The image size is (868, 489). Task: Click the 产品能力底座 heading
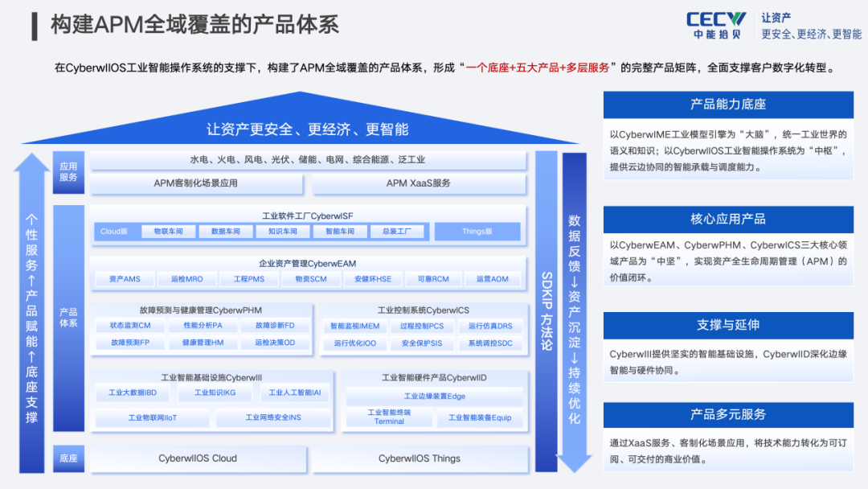728,104
